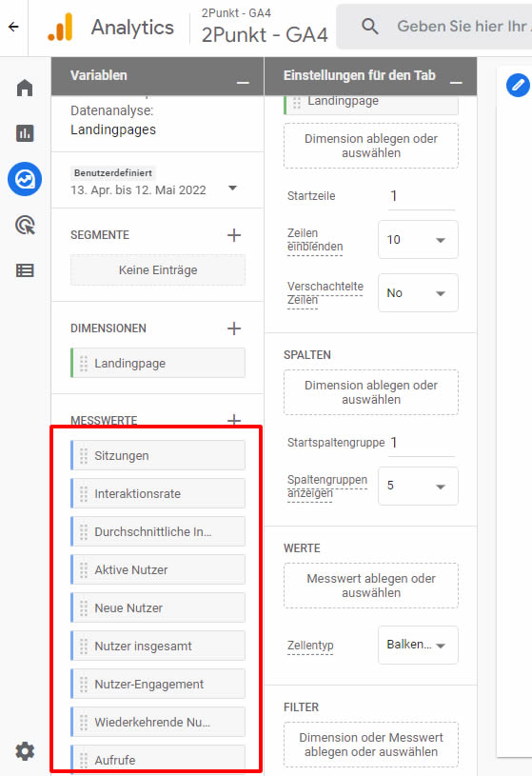Click the search field at top
This screenshot has height=776, width=532.
436,27
